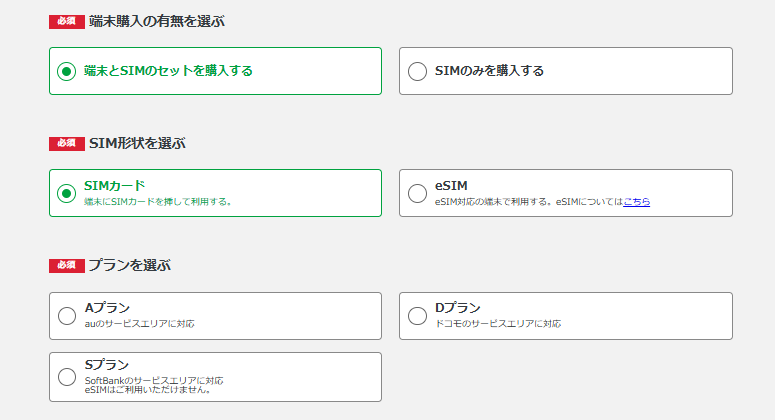Open the こちら link about eSIM

click(x=636, y=202)
